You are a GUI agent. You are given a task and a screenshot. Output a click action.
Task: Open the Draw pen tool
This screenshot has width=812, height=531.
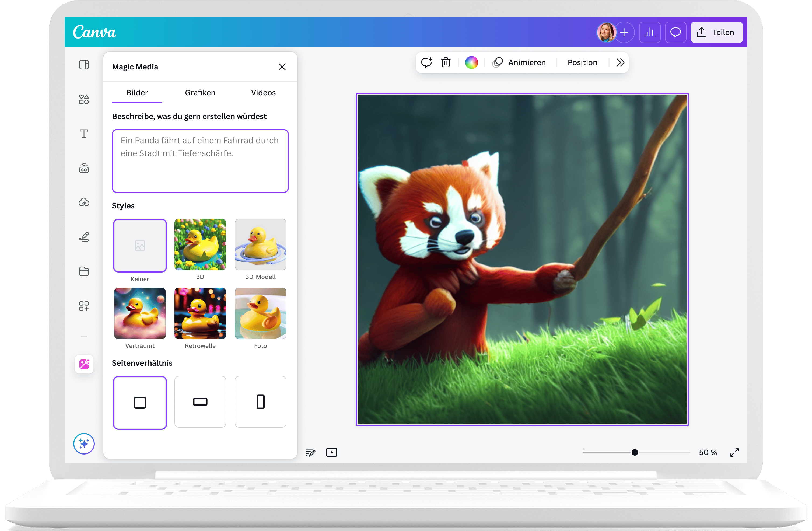[x=84, y=237]
